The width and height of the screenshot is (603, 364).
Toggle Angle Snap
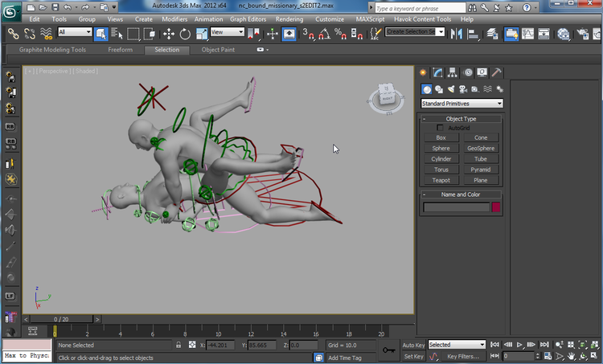tap(324, 34)
